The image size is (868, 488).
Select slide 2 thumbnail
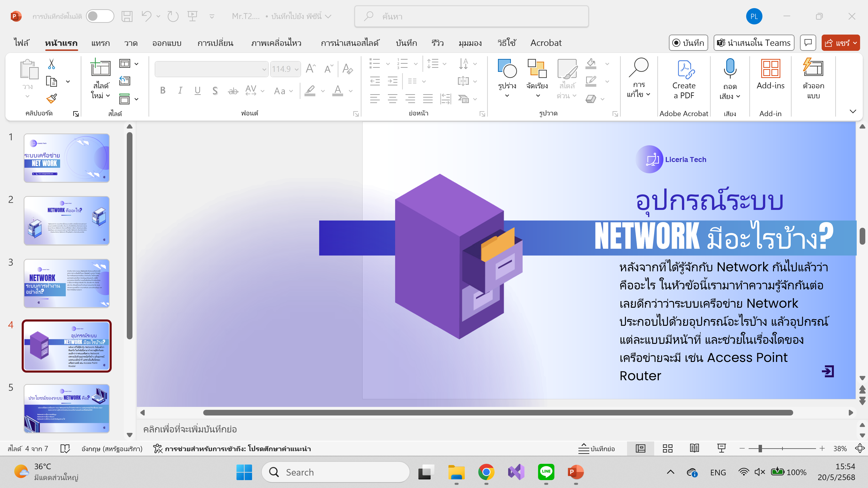point(67,221)
